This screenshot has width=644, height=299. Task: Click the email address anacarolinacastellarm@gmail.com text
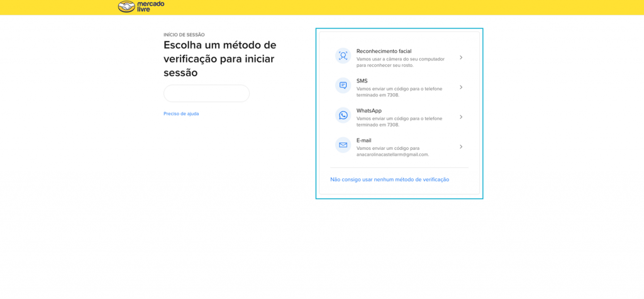[x=392, y=155]
